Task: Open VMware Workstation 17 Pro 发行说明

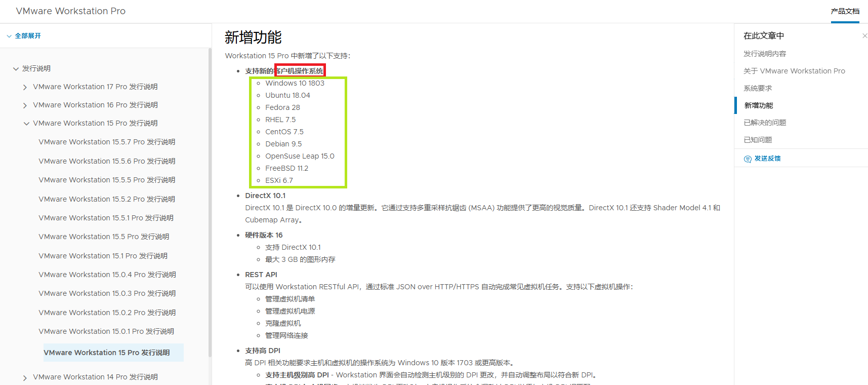Action: [95, 87]
